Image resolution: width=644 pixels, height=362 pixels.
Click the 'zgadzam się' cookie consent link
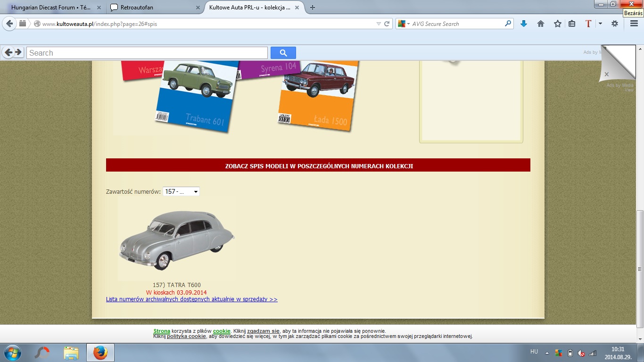pos(263,331)
